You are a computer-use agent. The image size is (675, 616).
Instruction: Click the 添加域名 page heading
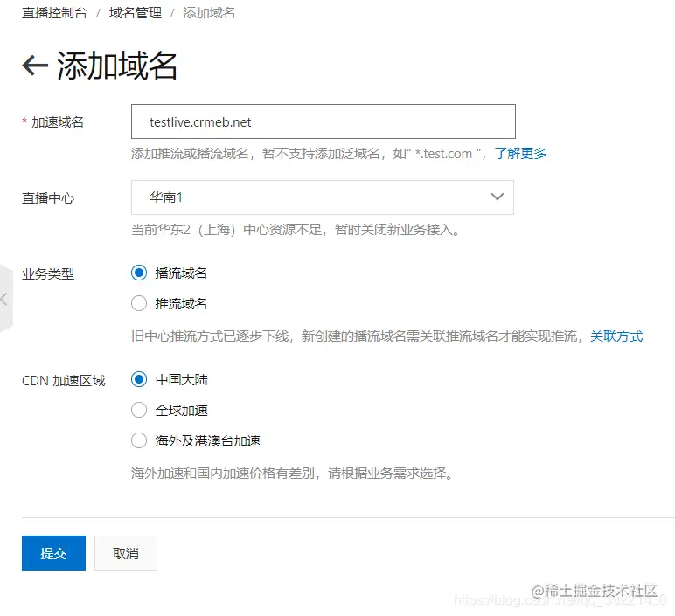tap(116, 66)
